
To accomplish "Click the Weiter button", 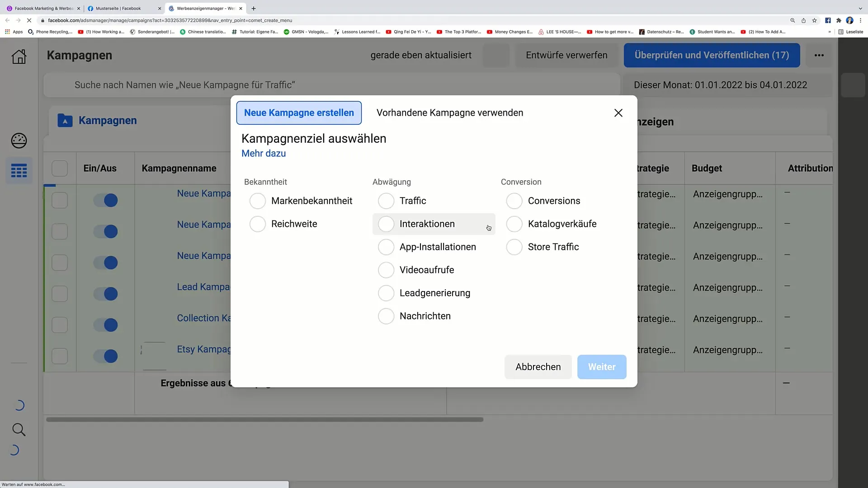I will (x=602, y=366).
